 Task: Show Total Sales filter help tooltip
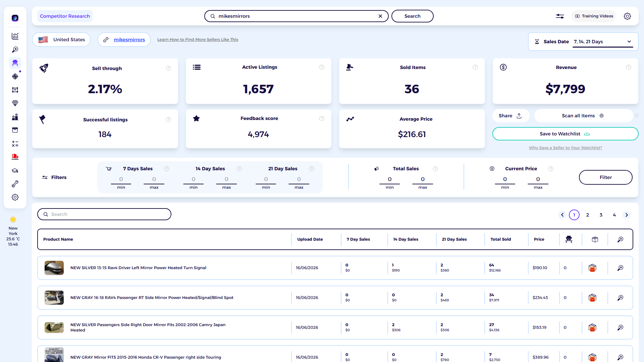(435, 169)
